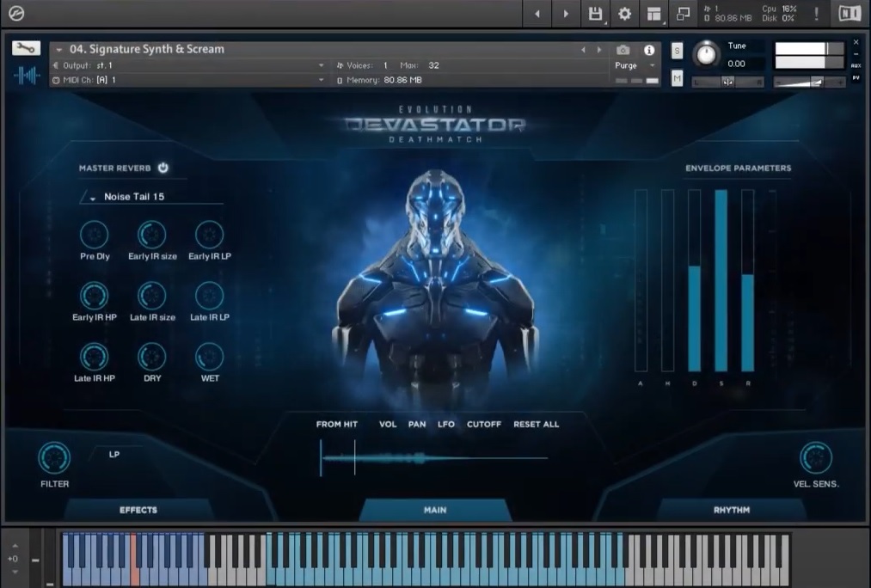Image resolution: width=871 pixels, height=588 pixels.
Task: Switch to the RHYTHM tab
Action: point(732,510)
